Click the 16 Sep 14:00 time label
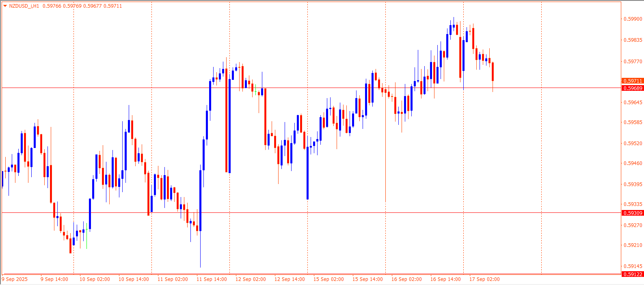Image resolution: width=644 pixels, height=285 pixels. pos(445,279)
